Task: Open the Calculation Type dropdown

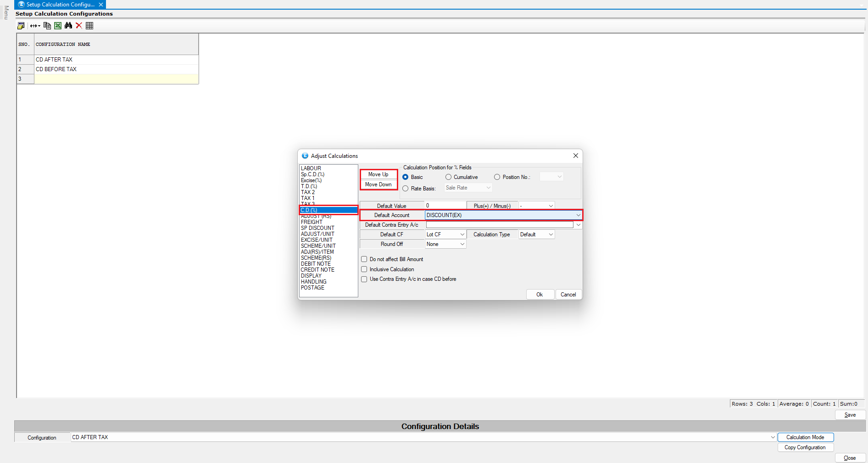Action: (551, 234)
